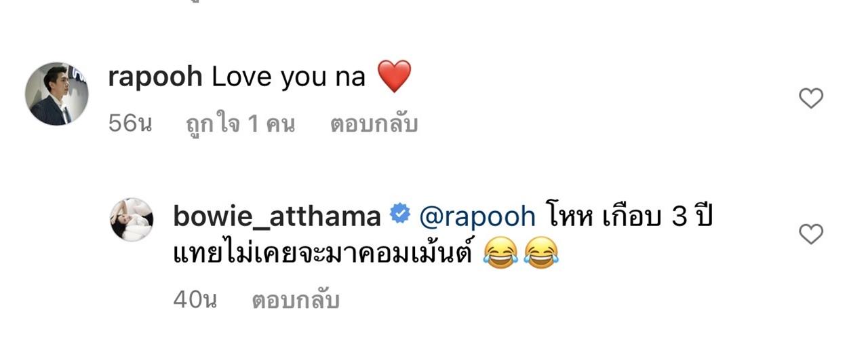
Task: View who liked via ถูกใจ 1 คน
Action: click(240, 124)
